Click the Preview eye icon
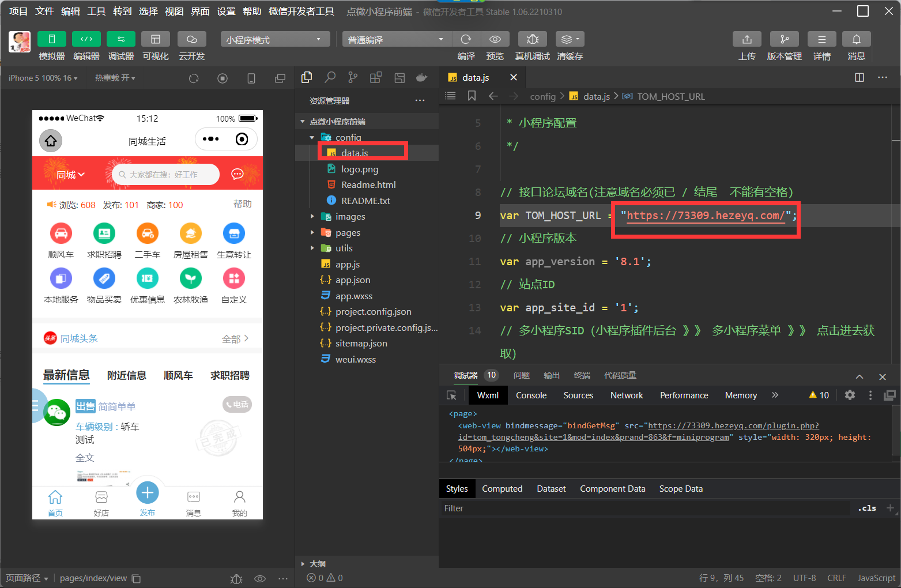 pyautogui.click(x=495, y=39)
